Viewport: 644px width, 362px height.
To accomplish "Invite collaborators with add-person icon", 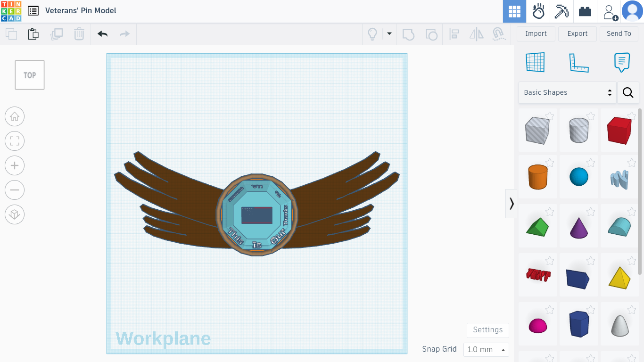I will click(x=610, y=12).
